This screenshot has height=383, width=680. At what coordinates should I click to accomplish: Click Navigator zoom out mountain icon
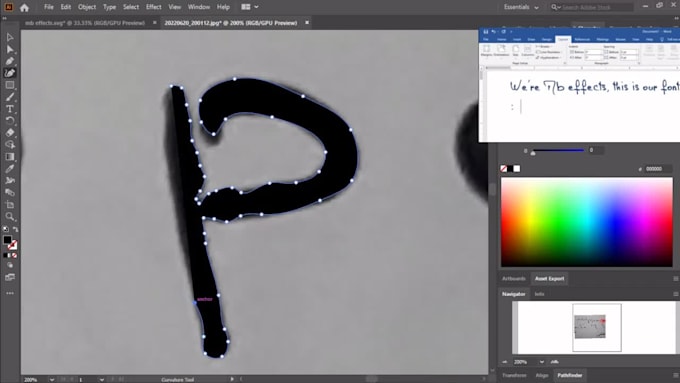505,362
